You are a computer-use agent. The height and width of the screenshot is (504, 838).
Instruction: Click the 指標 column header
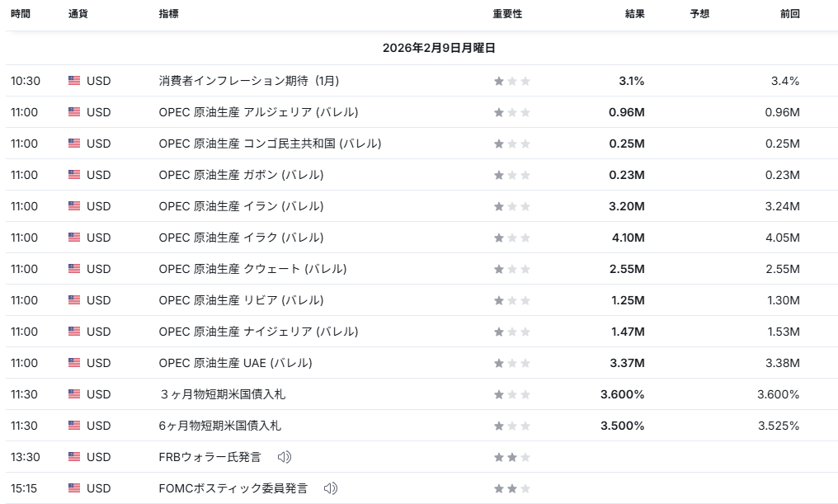tap(168, 14)
